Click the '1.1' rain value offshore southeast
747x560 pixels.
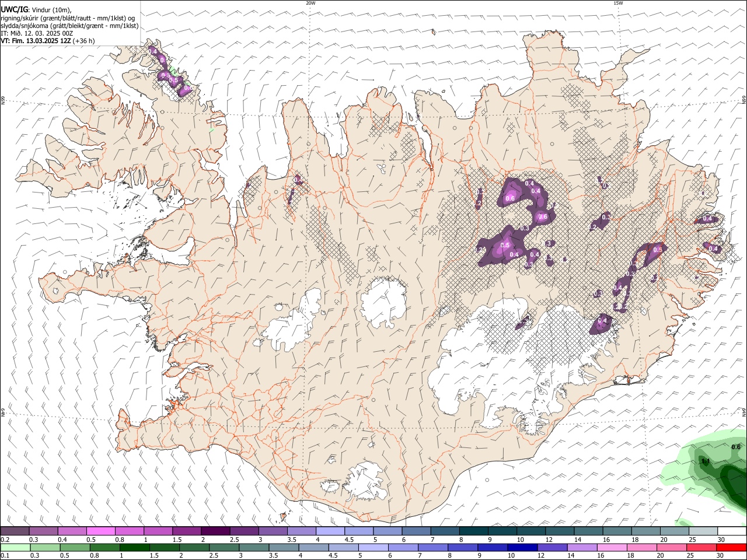[x=705, y=461]
